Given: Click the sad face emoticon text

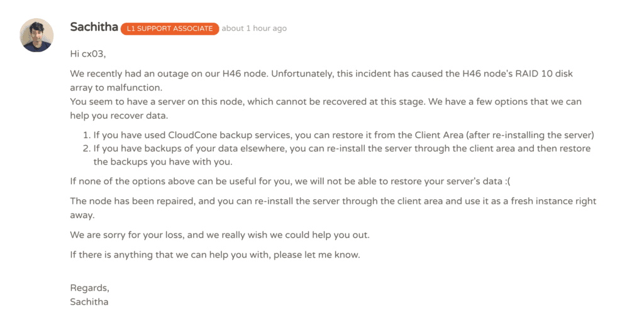Looking at the screenshot, I should tap(508, 182).
